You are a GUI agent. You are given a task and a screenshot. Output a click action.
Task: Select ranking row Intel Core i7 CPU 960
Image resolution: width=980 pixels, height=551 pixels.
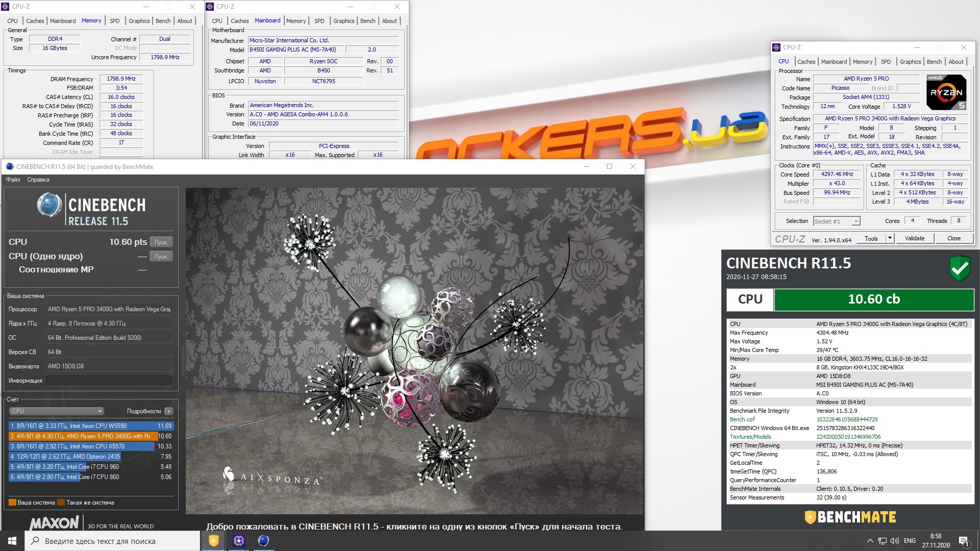tap(91, 467)
